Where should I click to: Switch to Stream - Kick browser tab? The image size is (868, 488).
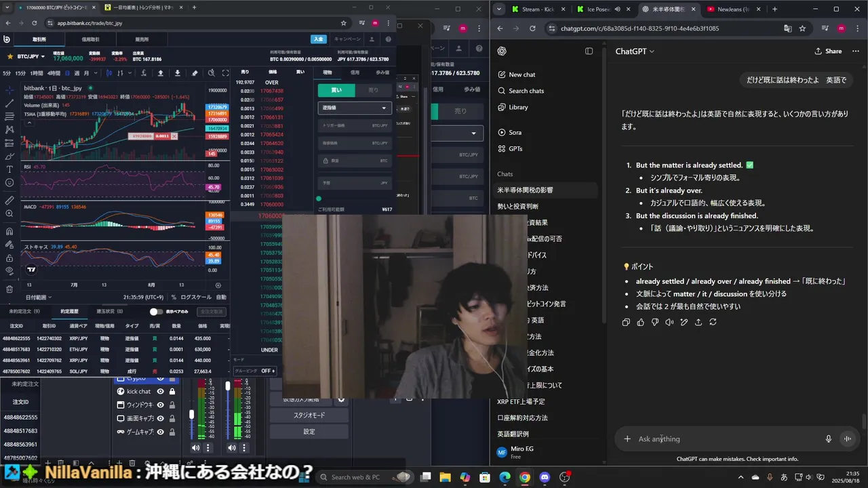539,9
